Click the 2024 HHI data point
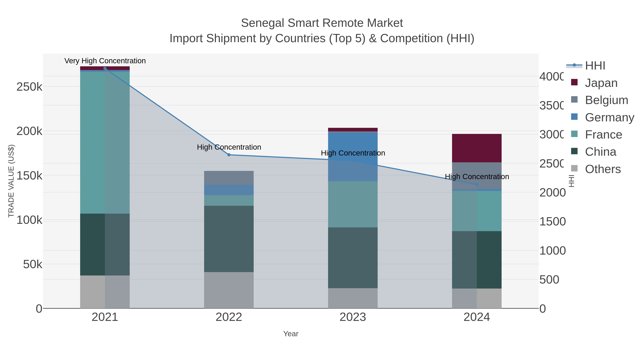644x362 pixels. pyautogui.click(x=477, y=185)
